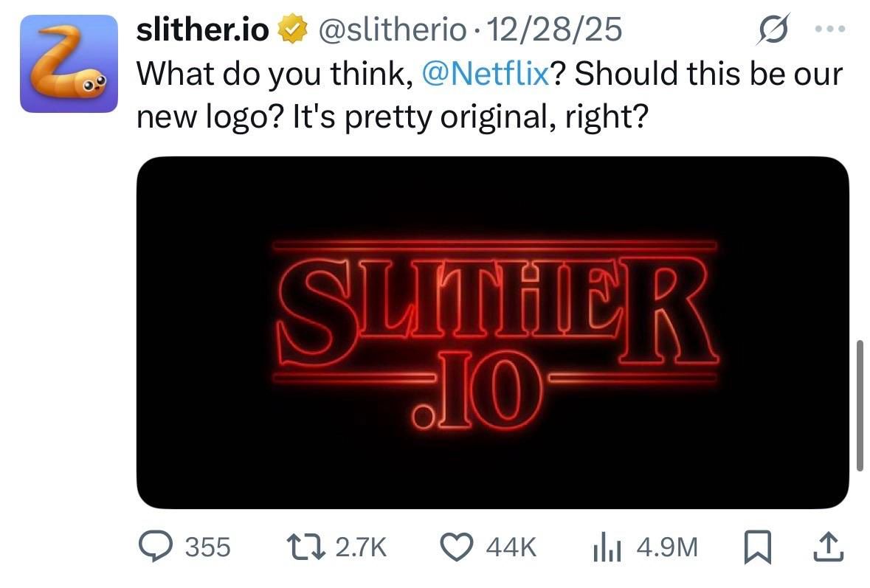This screenshot has height=588, width=870.
Task: Open the more options ellipsis menu
Action: (830, 28)
